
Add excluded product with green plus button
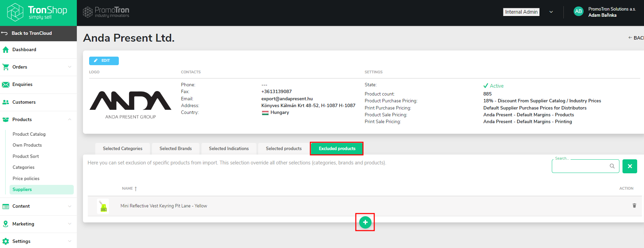coord(365,222)
